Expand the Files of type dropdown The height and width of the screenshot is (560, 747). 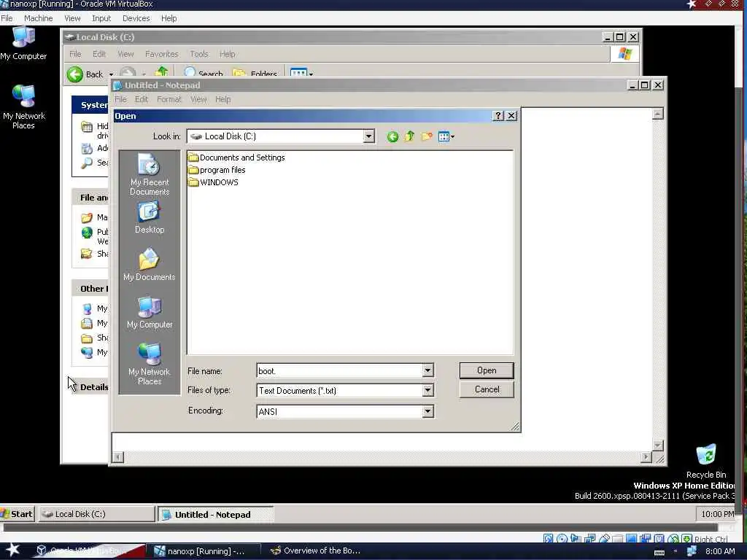click(427, 391)
